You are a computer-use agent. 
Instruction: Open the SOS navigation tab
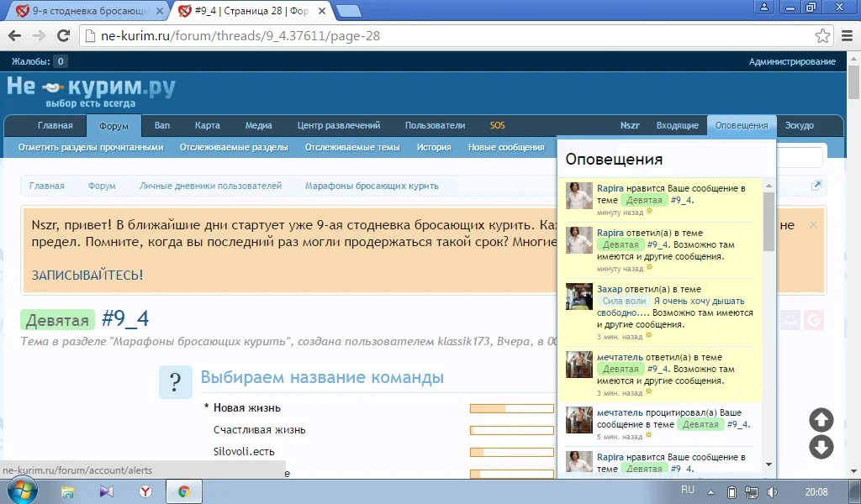pos(498,125)
